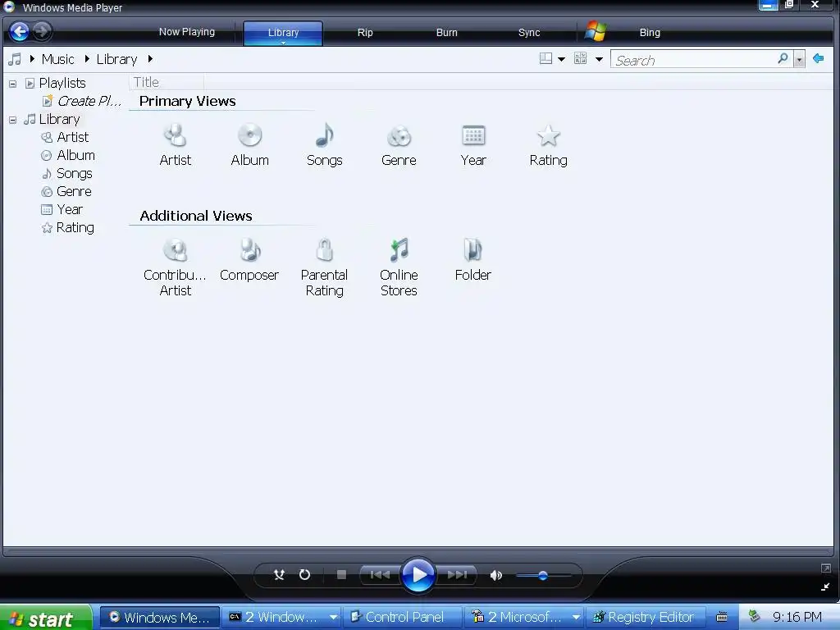Switch to the Library tab
Image resolution: width=840 pixels, height=630 pixels.
pos(283,33)
